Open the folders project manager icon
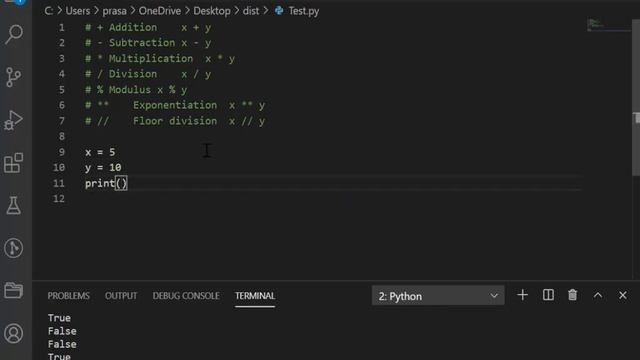 (13, 291)
